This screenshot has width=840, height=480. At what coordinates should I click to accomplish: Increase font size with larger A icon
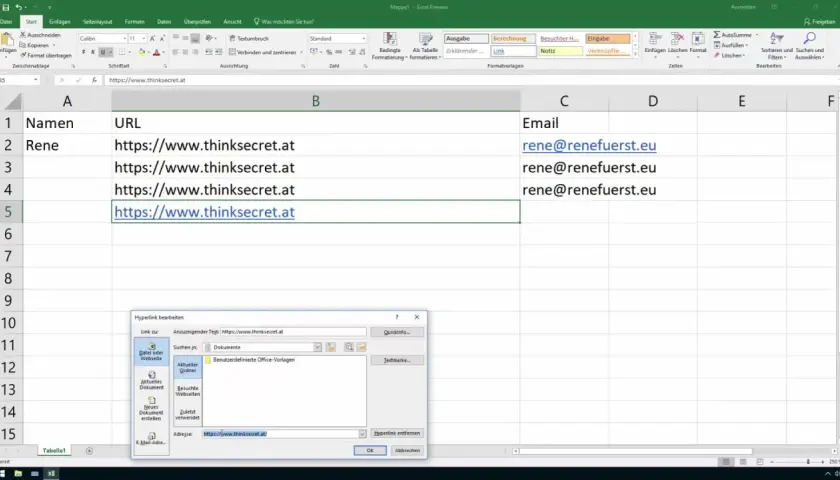[x=153, y=39]
